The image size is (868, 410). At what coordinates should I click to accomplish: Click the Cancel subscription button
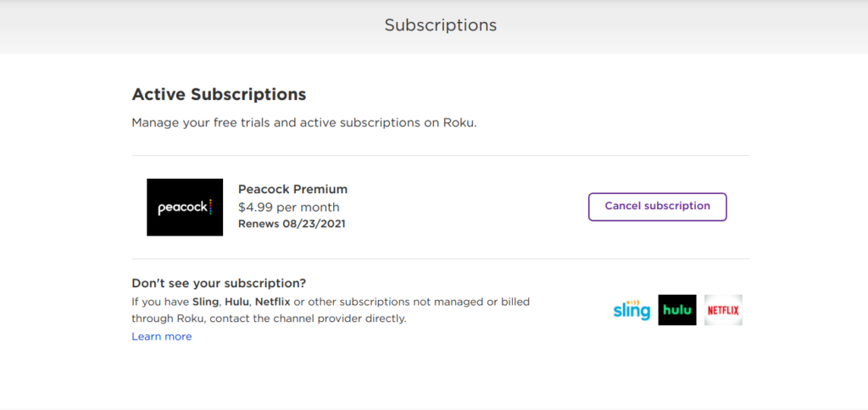coord(657,207)
